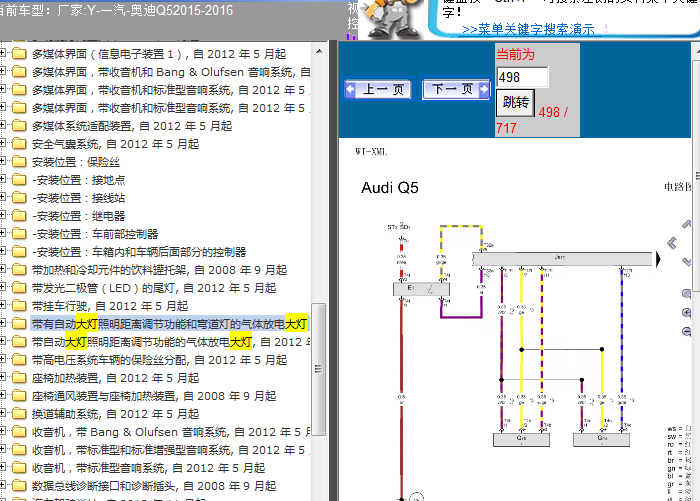This screenshot has height=501, width=700.
Task: Select 安全气囊系统, 自 2012 年 5 月起
Action: pyautogui.click(x=115, y=144)
